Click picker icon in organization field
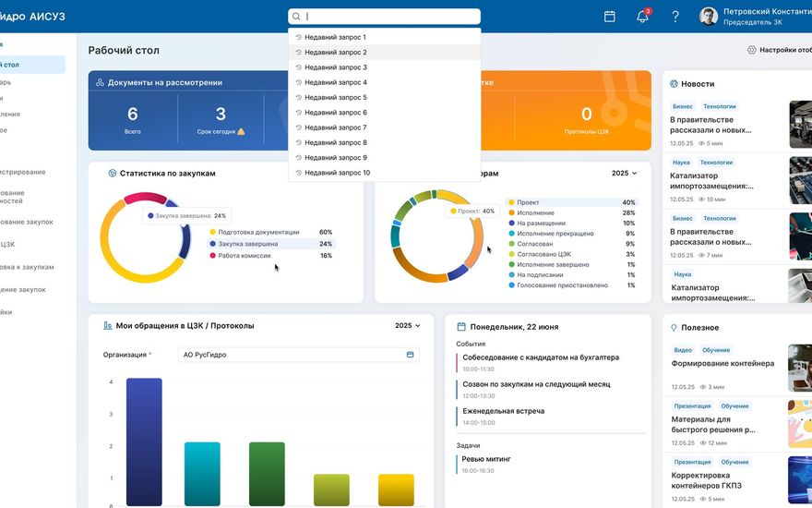The height and width of the screenshot is (508, 812). pyautogui.click(x=410, y=355)
